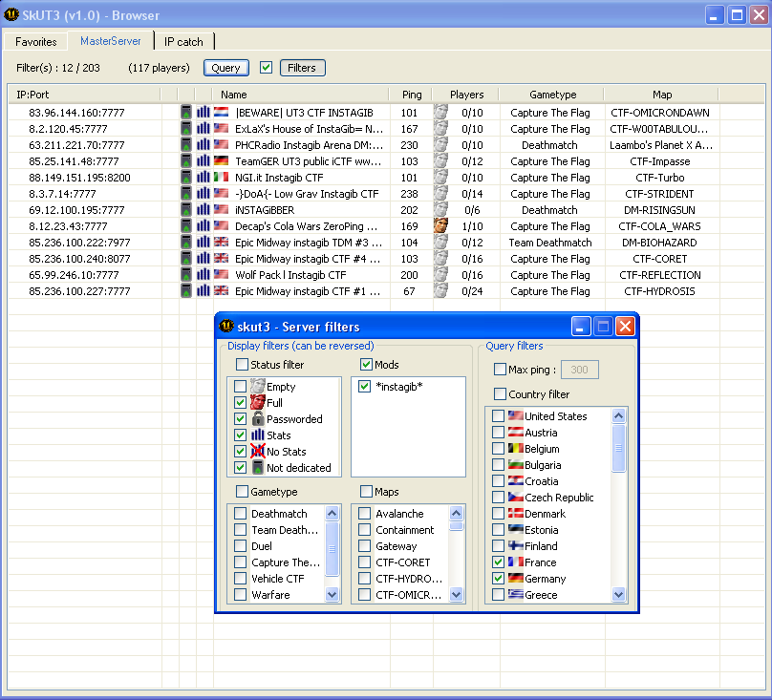Click the skut3 logo in Server filters title bar
This screenshot has height=700, width=772.
tap(226, 326)
